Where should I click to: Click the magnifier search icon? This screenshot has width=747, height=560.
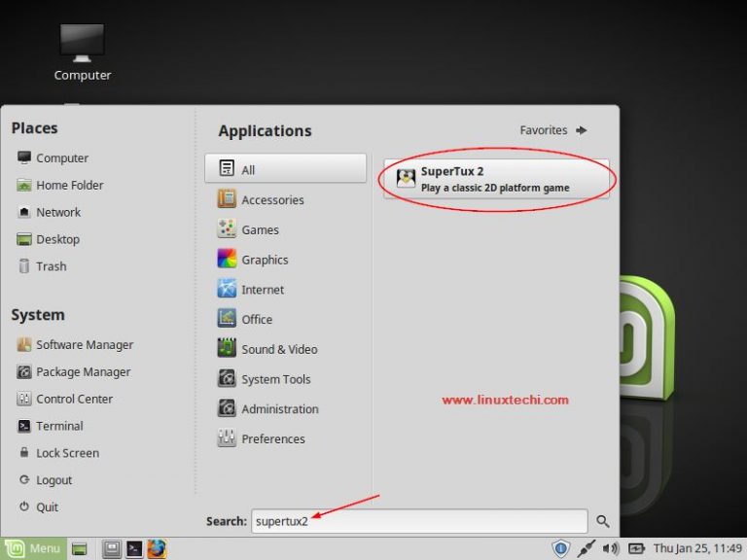(603, 521)
